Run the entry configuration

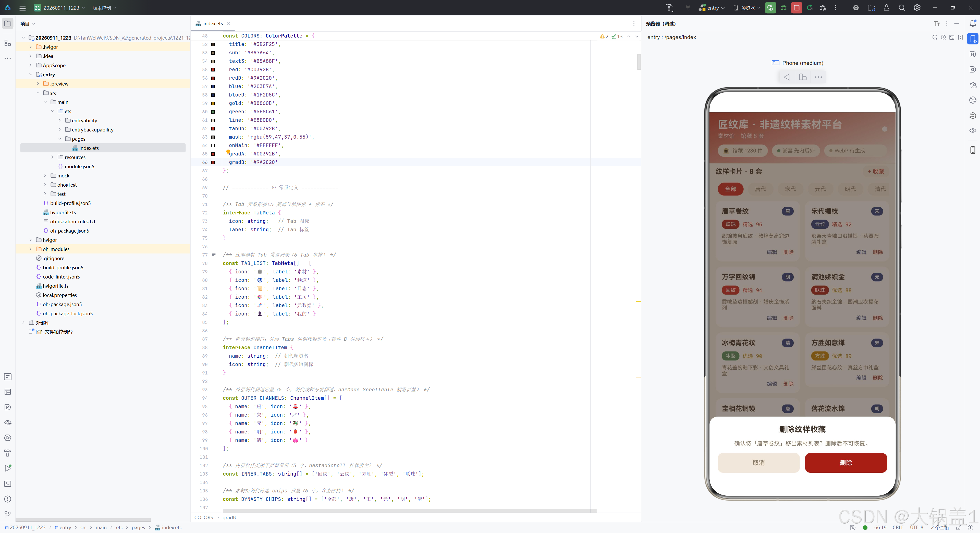tap(770, 8)
